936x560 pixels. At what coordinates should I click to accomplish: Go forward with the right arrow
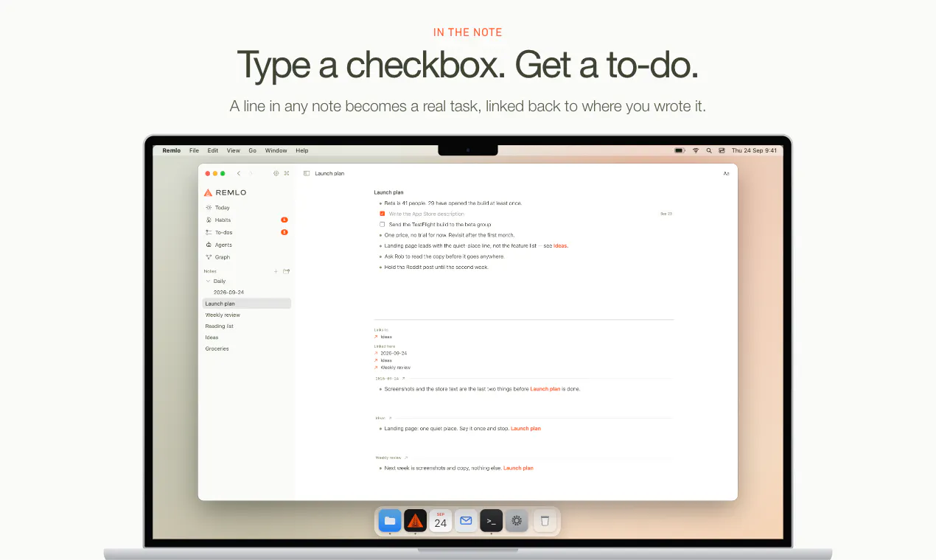(x=251, y=173)
